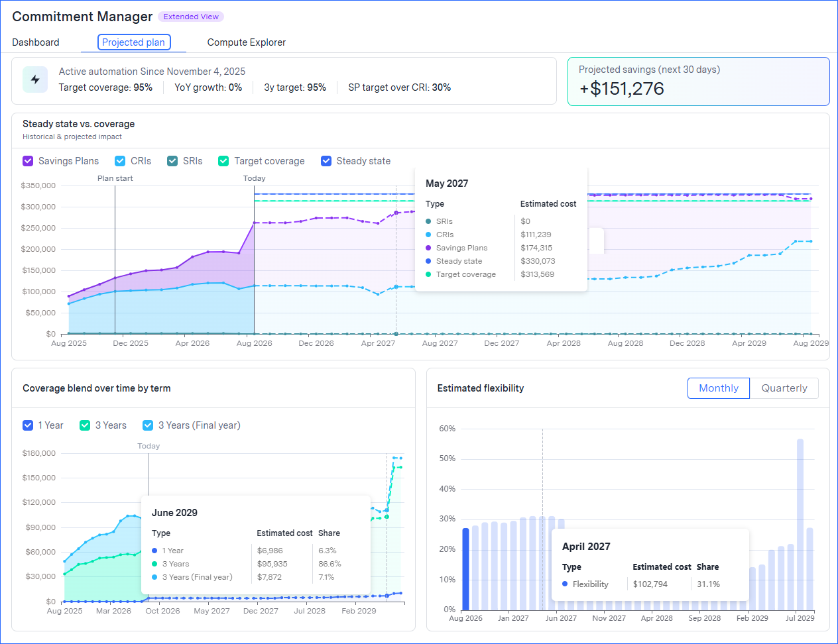Viewport: 838px width, 644px height.
Task: Disable the Target coverage checkbox
Action: (223, 161)
